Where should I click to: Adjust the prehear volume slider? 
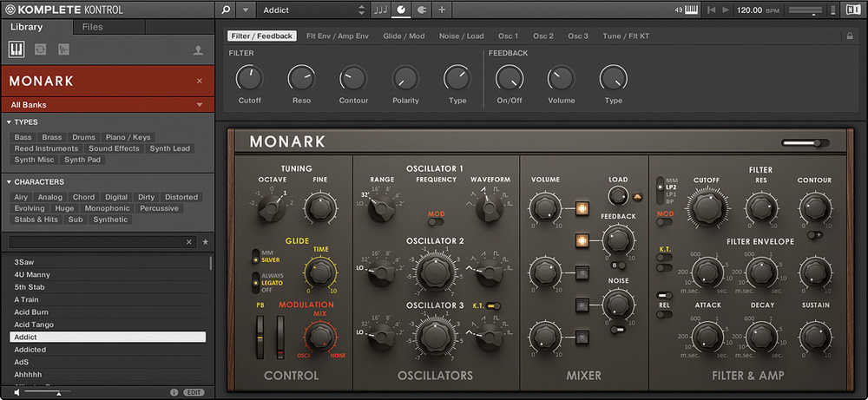pos(47,392)
